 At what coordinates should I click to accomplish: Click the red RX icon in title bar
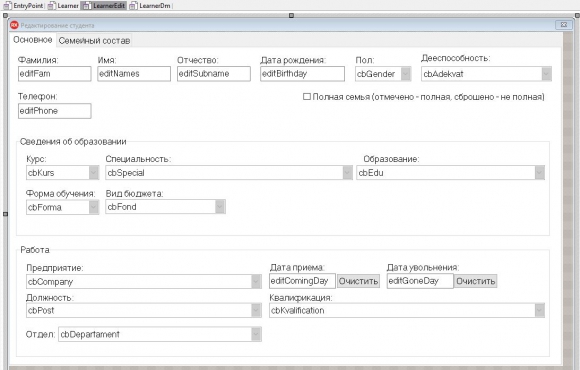click(14, 25)
